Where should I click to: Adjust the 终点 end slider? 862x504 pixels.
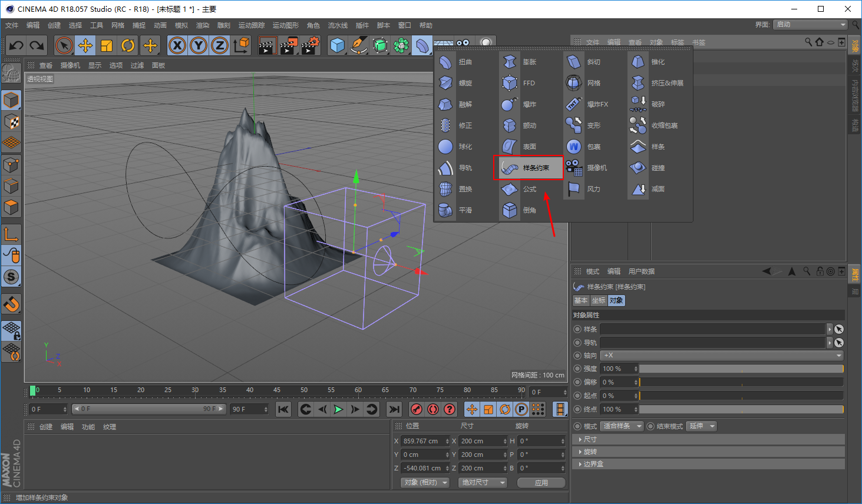click(x=741, y=409)
